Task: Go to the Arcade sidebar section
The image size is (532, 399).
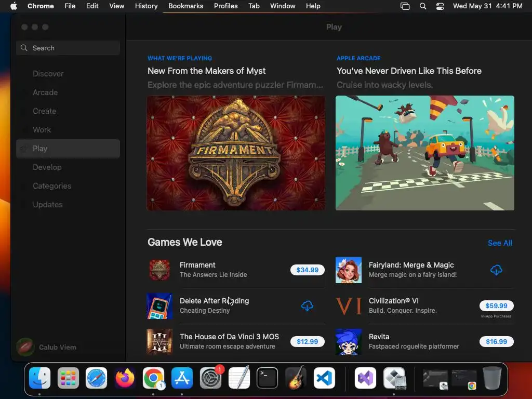Action: 68,92
